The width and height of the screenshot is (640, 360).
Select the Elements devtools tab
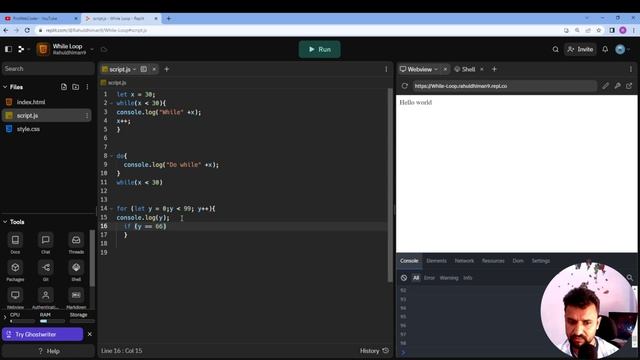click(436, 261)
